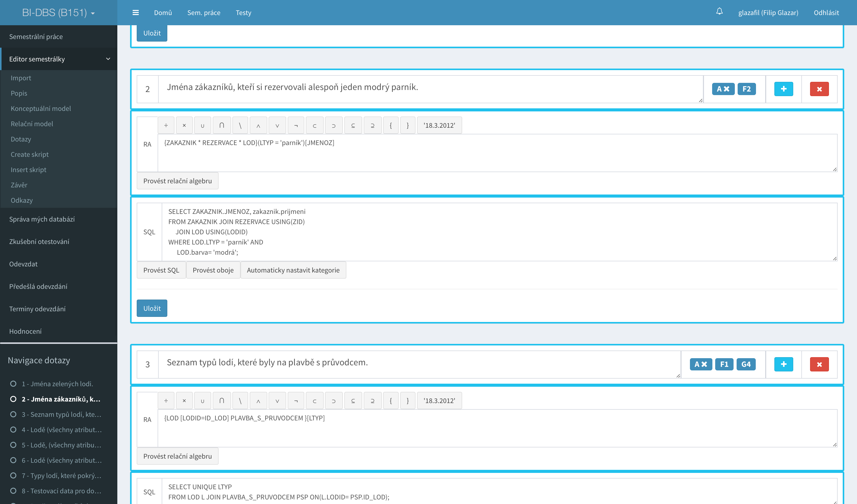Open Relační model in sidebar
The width and height of the screenshot is (857, 504).
pyautogui.click(x=32, y=124)
